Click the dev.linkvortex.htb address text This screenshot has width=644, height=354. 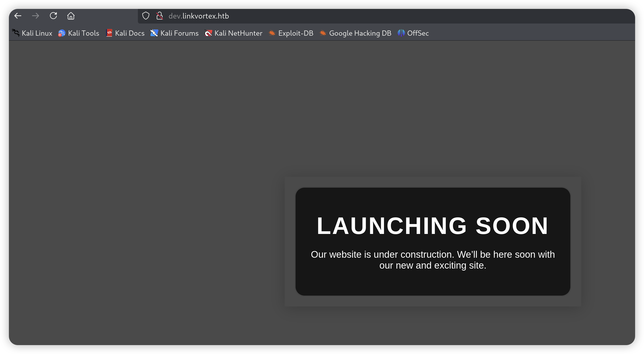199,16
